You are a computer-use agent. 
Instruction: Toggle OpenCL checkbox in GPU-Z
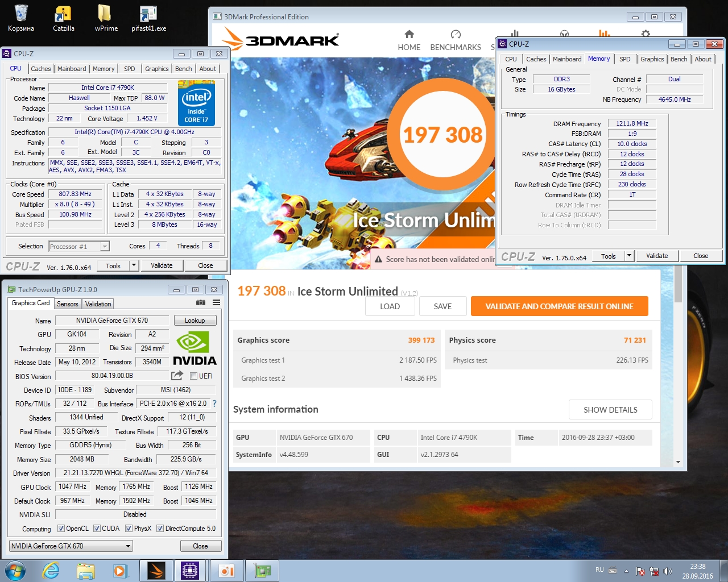[x=61, y=528]
